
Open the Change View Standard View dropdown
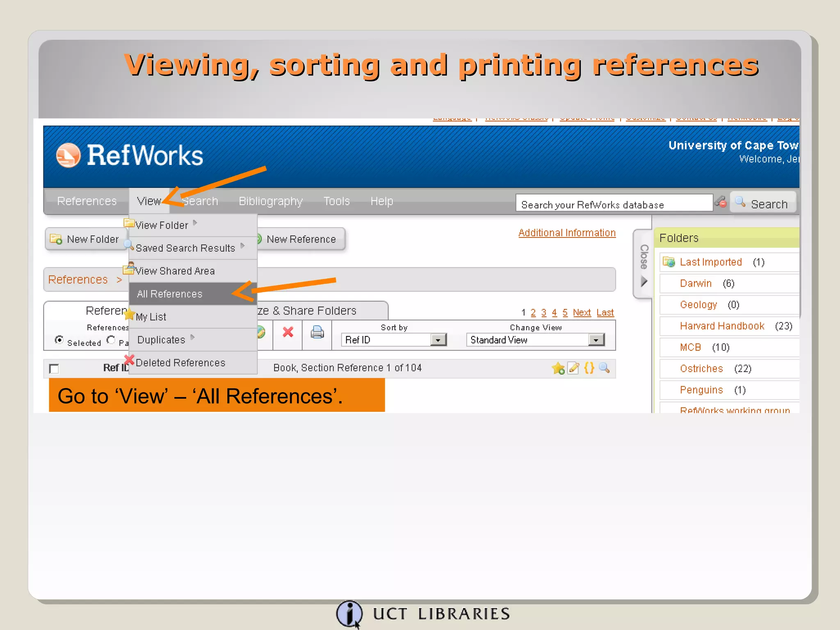point(535,340)
